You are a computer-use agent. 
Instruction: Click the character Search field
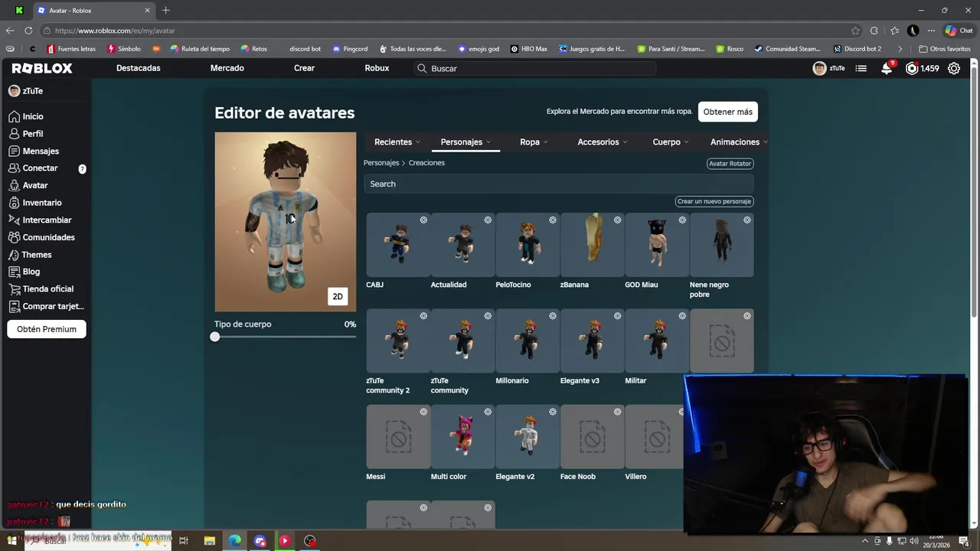(x=559, y=184)
